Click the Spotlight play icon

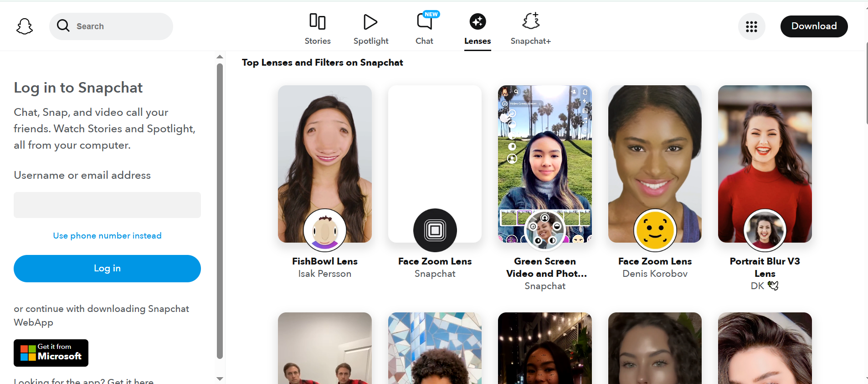[370, 21]
